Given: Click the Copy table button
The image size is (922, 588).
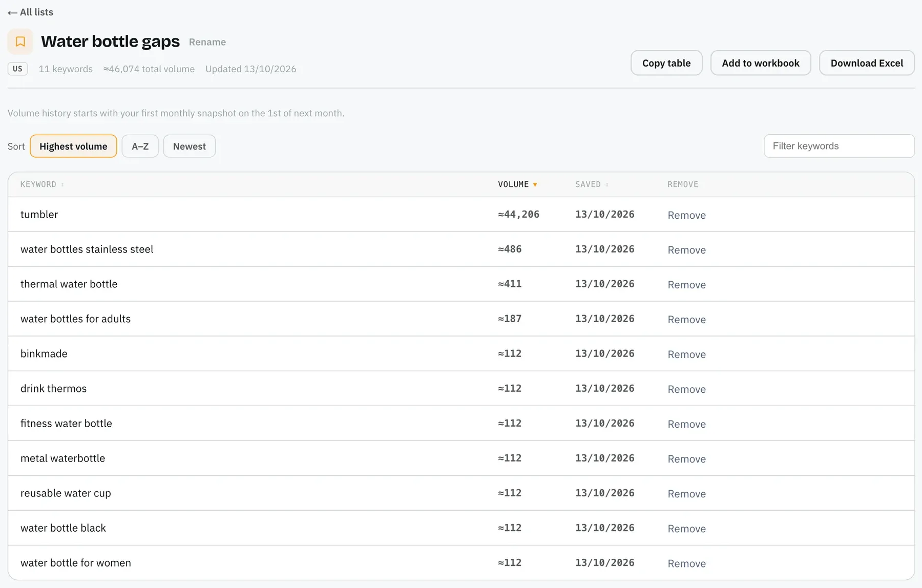Looking at the screenshot, I should pos(666,63).
